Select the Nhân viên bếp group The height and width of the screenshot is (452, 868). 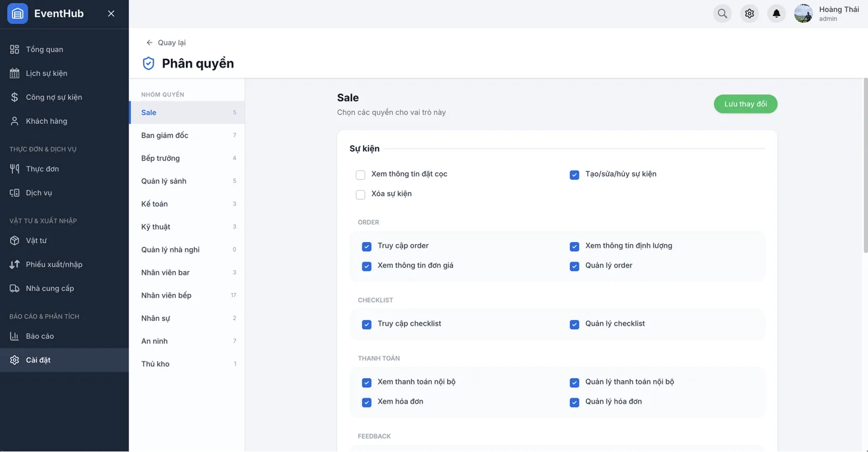pyautogui.click(x=187, y=295)
